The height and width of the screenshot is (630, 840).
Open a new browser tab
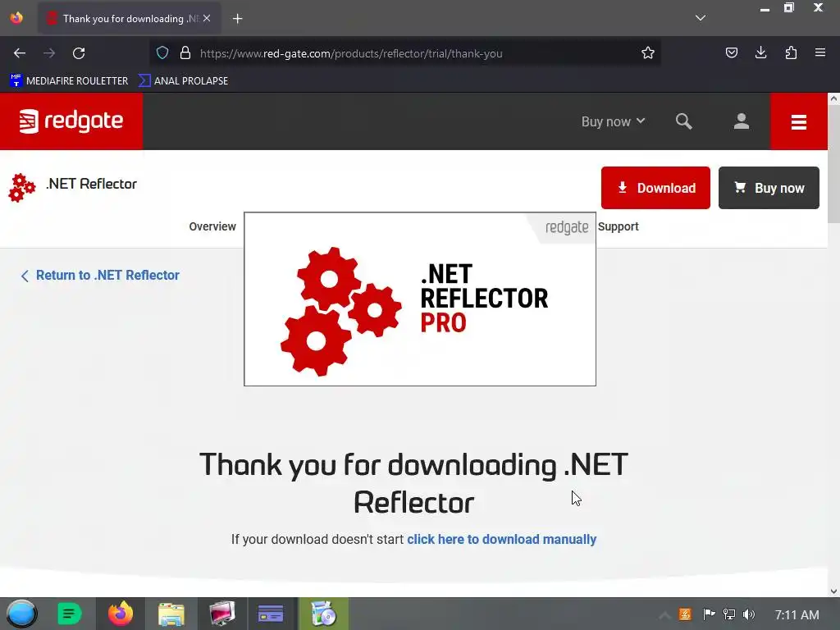[237, 19]
